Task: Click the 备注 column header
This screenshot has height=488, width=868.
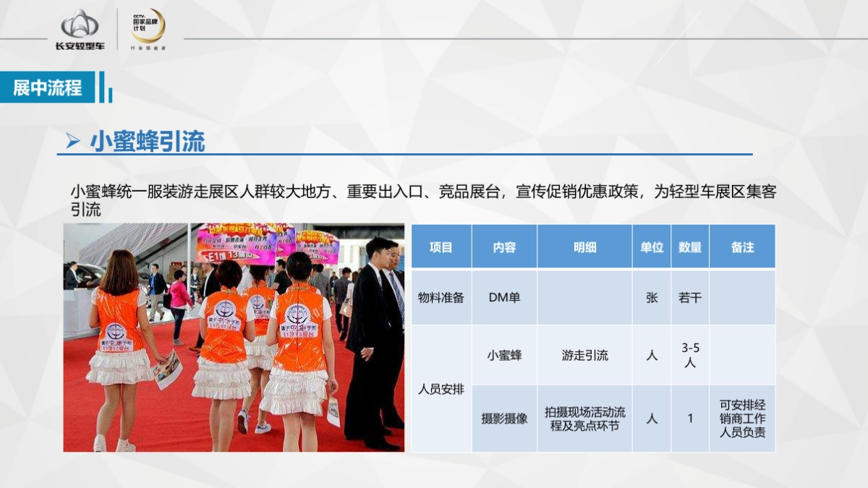Action: coord(742,247)
